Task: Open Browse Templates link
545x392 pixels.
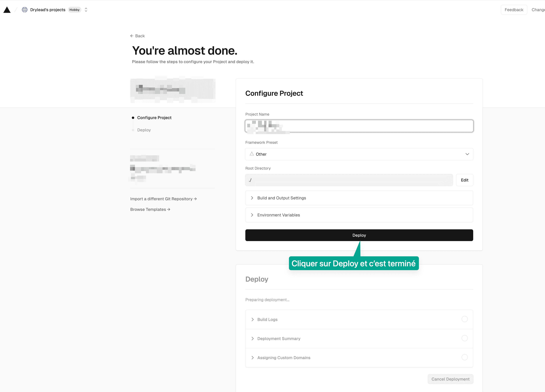Action: point(150,209)
